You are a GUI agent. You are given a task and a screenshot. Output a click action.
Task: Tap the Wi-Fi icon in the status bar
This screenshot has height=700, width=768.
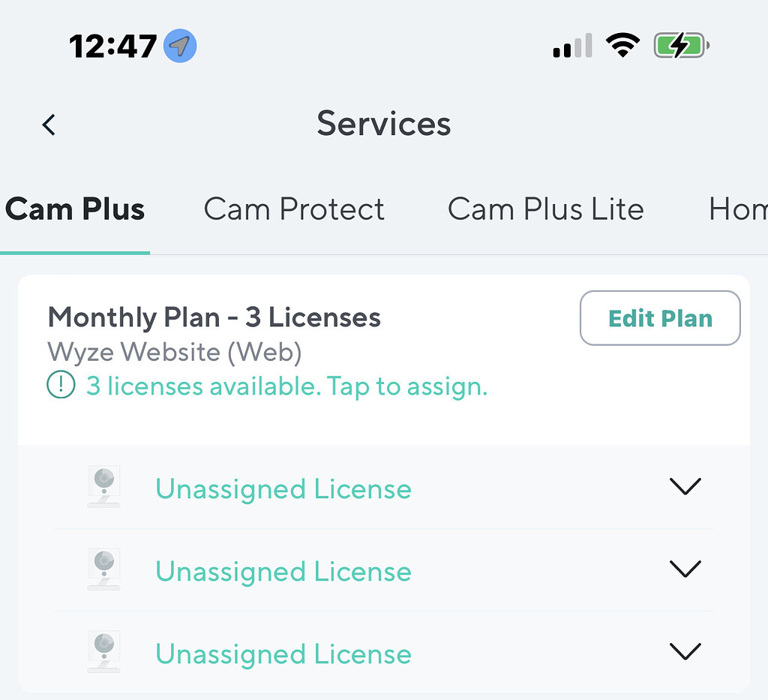point(623,45)
